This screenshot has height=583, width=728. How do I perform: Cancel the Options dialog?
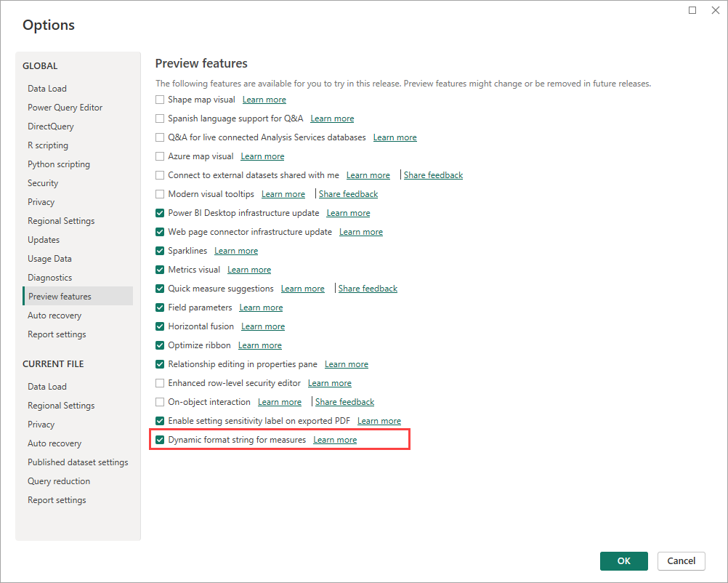[x=681, y=560]
